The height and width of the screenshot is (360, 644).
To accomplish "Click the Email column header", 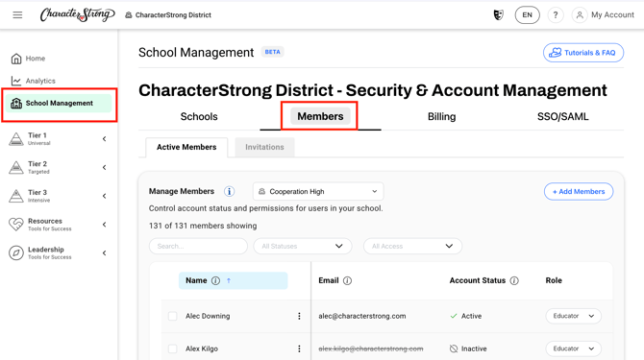I will point(329,281).
